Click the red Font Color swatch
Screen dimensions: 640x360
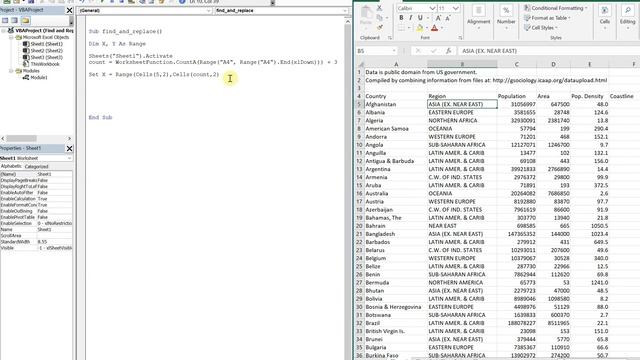coord(434,28)
